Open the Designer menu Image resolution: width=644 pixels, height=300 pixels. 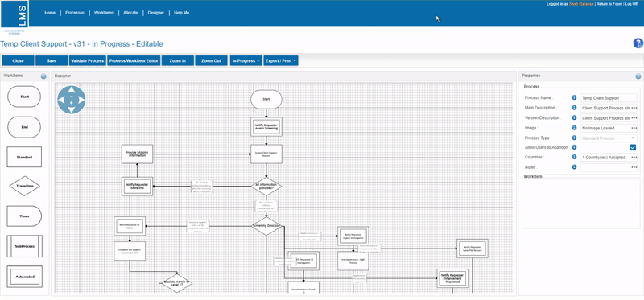point(156,13)
